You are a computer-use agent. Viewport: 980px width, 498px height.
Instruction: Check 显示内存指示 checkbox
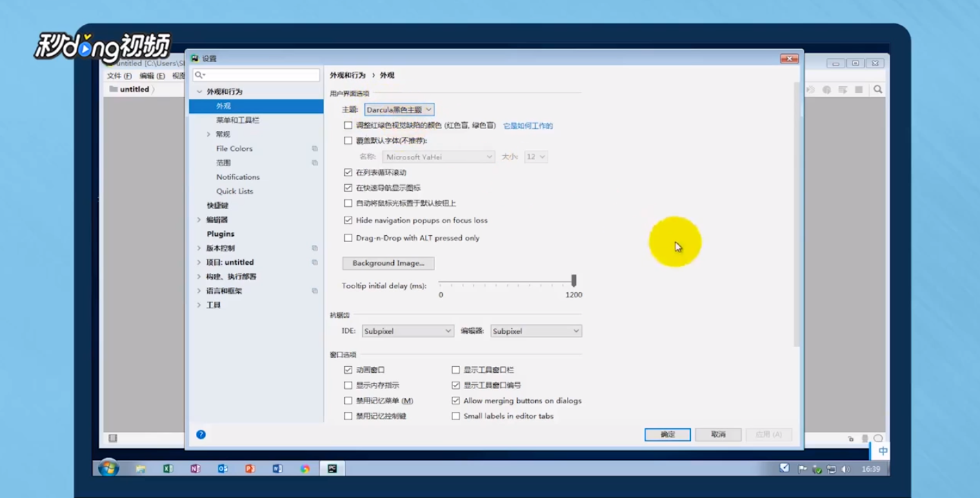tap(348, 386)
